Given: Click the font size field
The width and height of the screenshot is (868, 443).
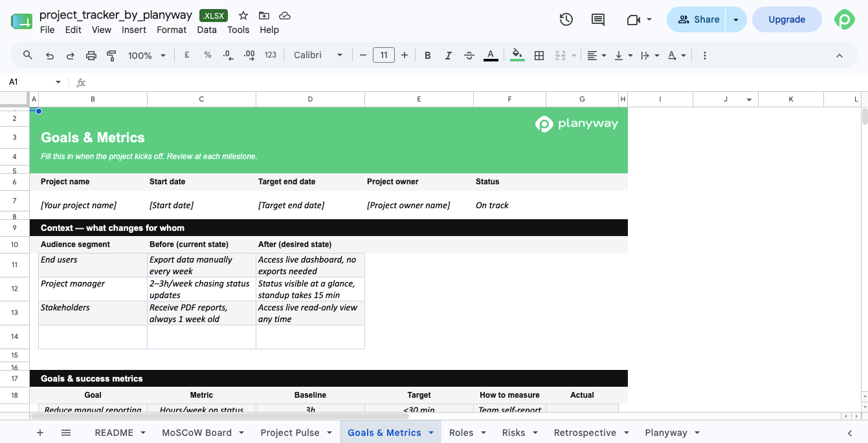Looking at the screenshot, I should (x=384, y=56).
